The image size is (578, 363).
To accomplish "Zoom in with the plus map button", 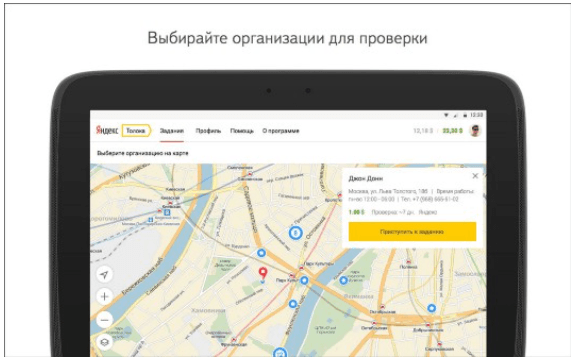I will 105,297.
